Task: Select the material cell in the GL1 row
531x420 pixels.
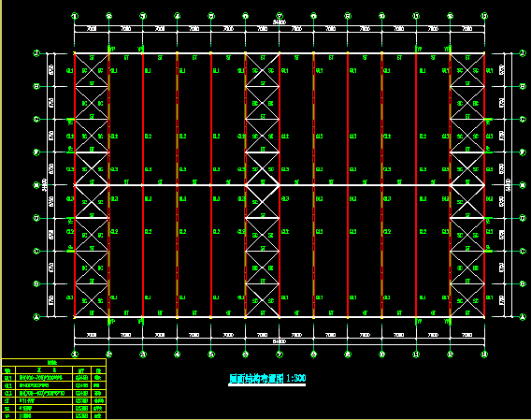Action: pyautogui.click(x=82, y=378)
